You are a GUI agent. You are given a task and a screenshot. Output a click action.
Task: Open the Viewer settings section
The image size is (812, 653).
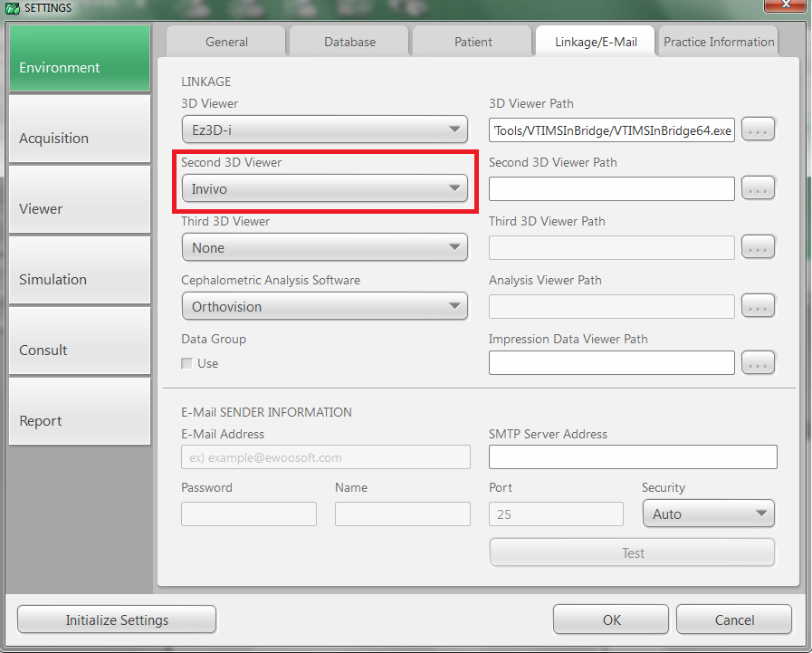point(80,199)
